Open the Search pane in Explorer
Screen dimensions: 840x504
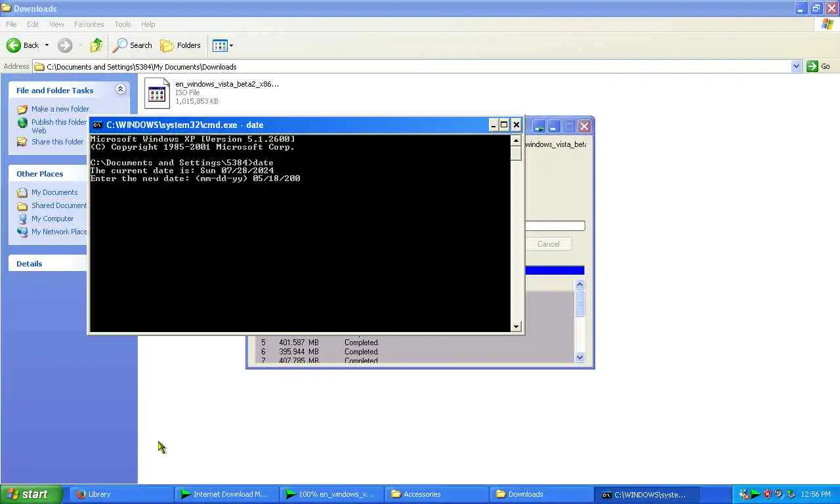(132, 45)
